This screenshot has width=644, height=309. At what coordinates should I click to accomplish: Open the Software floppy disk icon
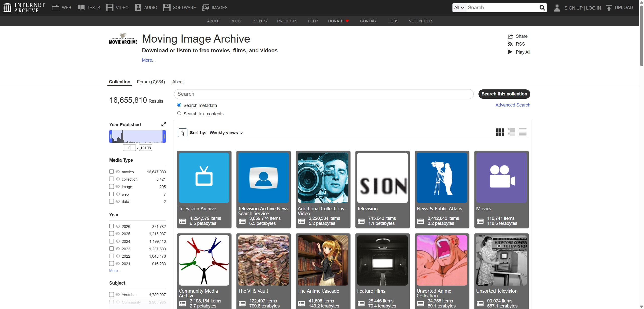[x=167, y=8]
